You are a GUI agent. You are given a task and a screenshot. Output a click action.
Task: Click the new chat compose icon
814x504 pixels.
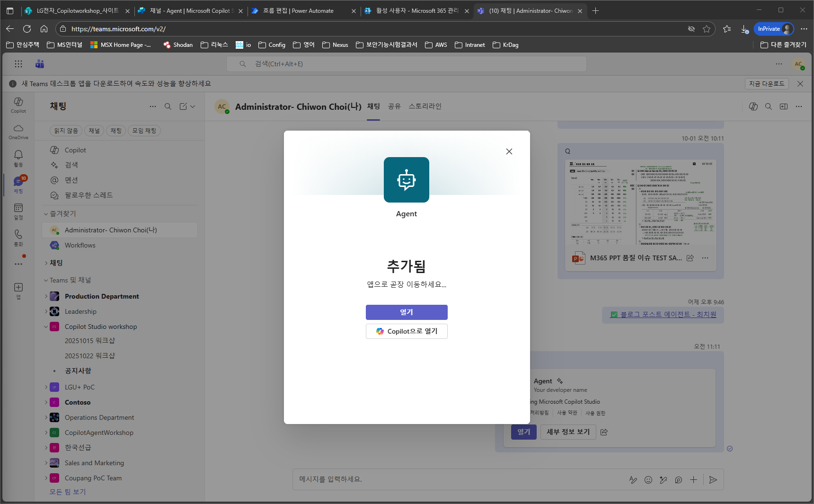(184, 106)
